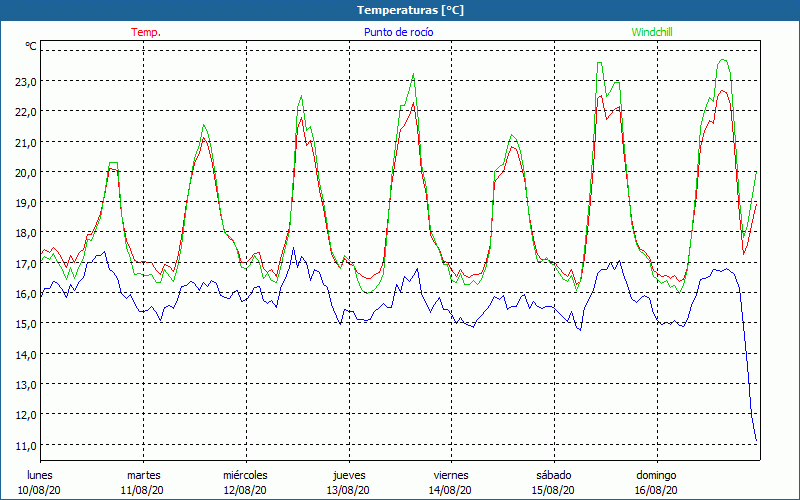Select the green 'Windchill' legend label

[652, 32]
